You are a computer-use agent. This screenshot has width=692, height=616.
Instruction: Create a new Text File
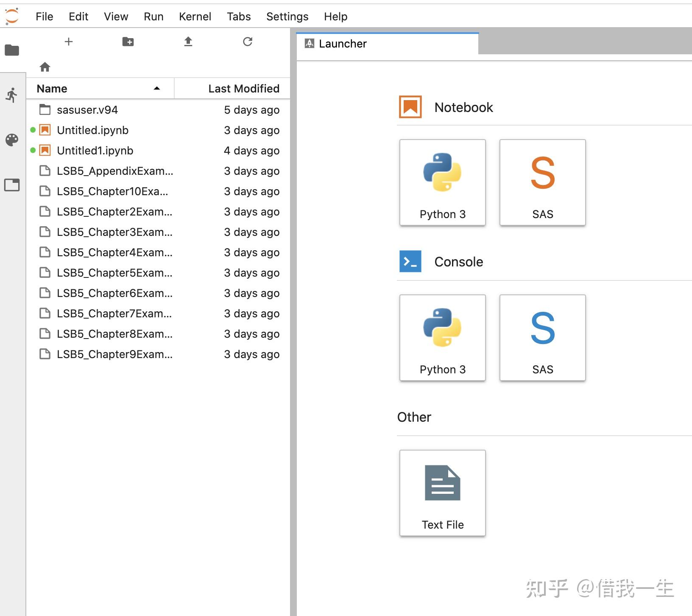point(442,492)
